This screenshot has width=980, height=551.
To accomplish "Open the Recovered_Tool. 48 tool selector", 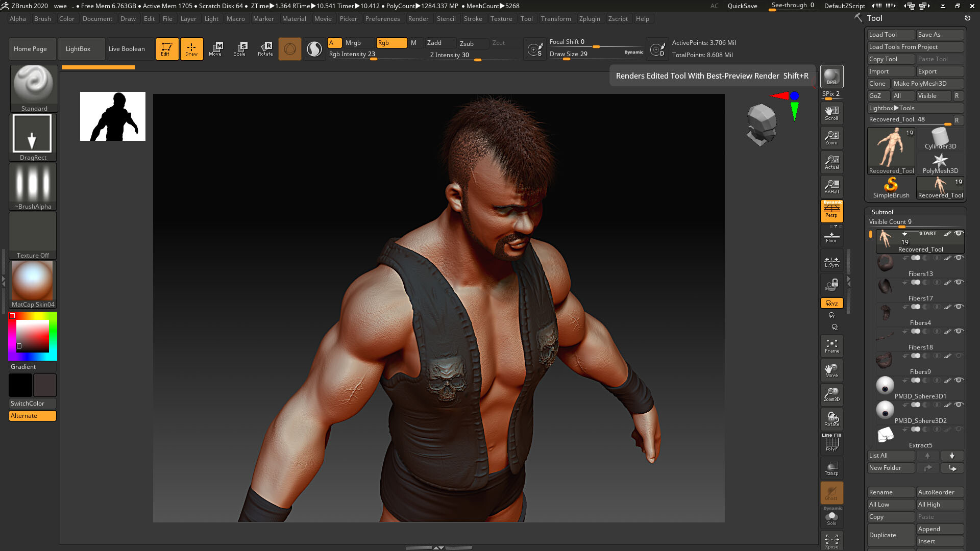I will coord(909,119).
